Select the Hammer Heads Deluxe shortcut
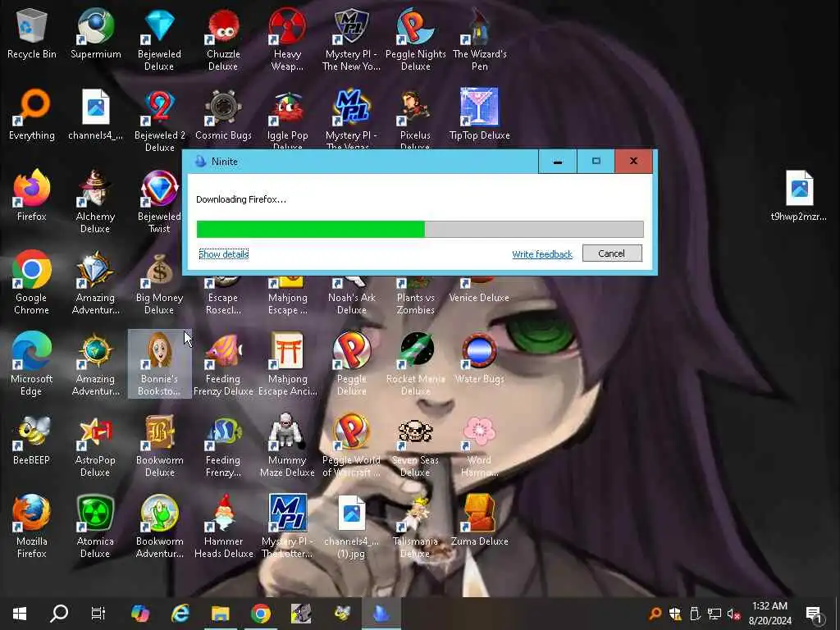Image resolution: width=840 pixels, height=630 pixels. pos(223,527)
